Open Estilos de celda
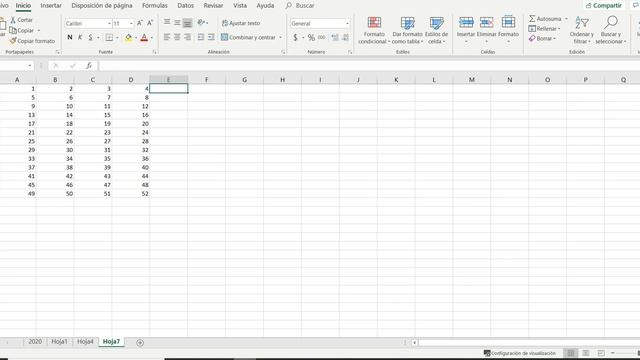Image resolution: width=640 pixels, height=360 pixels. [436, 30]
